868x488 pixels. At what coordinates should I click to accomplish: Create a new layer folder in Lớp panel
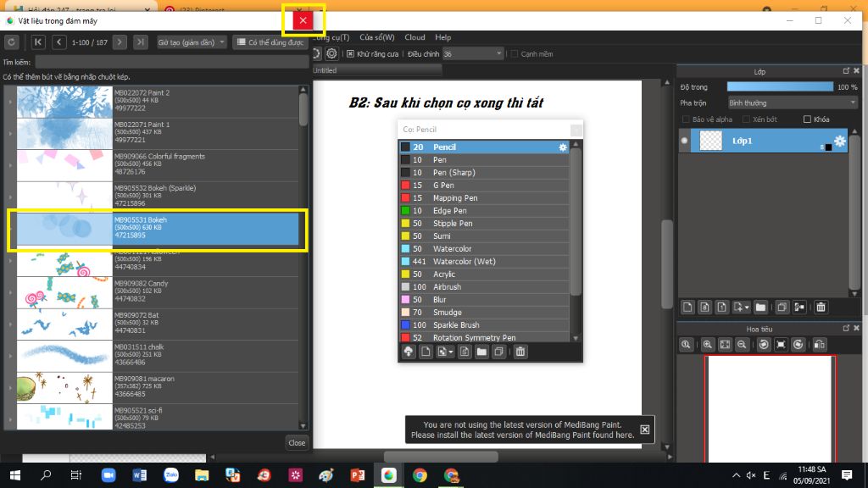coord(760,307)
